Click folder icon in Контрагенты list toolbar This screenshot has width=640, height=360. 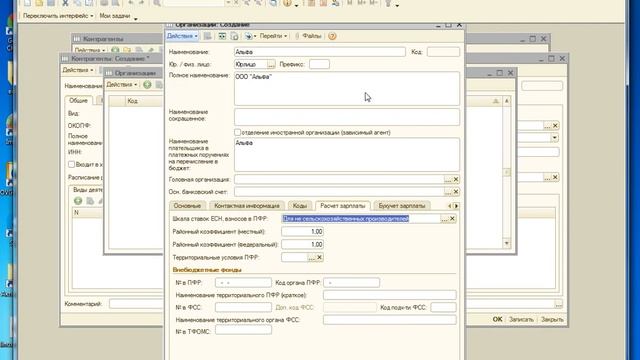click(127, 50)
